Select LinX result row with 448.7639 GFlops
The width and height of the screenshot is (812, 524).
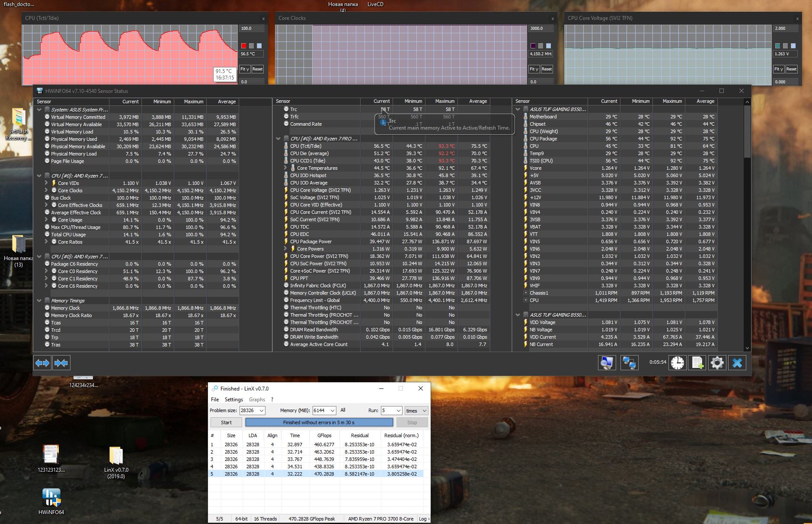point(316,459)
